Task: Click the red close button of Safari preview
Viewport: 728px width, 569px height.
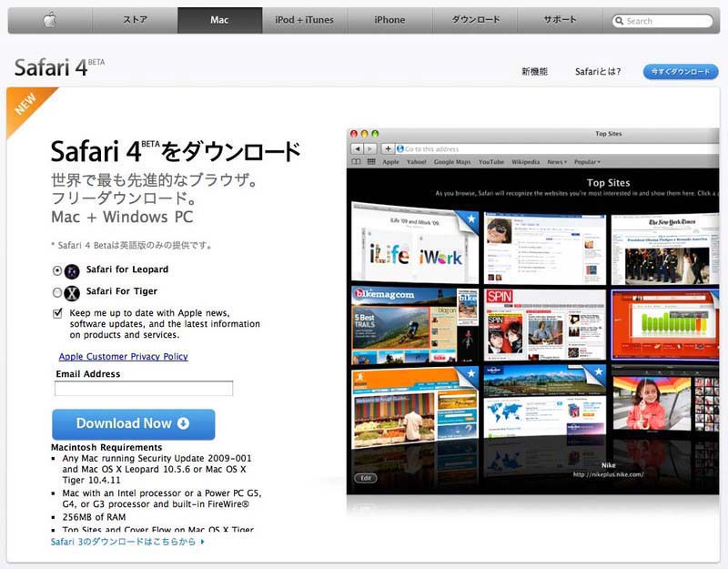Action: pos(354,134)
